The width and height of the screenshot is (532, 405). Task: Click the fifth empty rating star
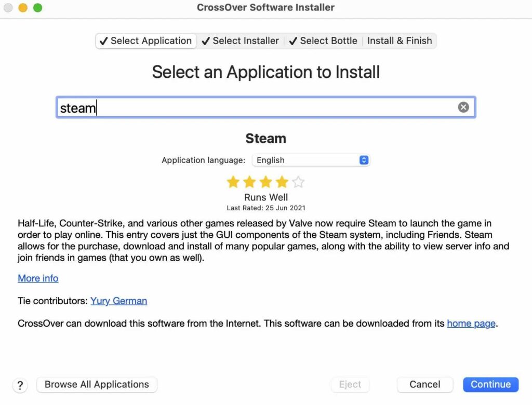point(298,182)
